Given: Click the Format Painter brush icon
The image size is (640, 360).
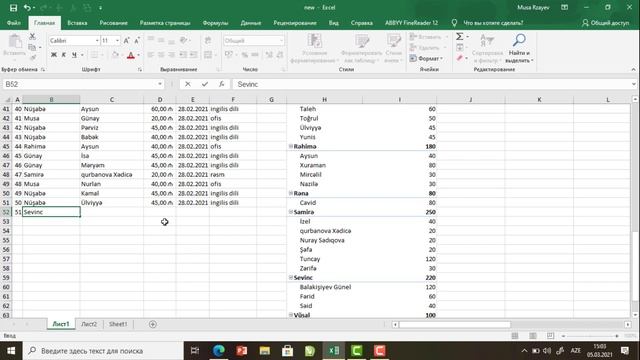Looking at the screenshot, I should point(32,58).
